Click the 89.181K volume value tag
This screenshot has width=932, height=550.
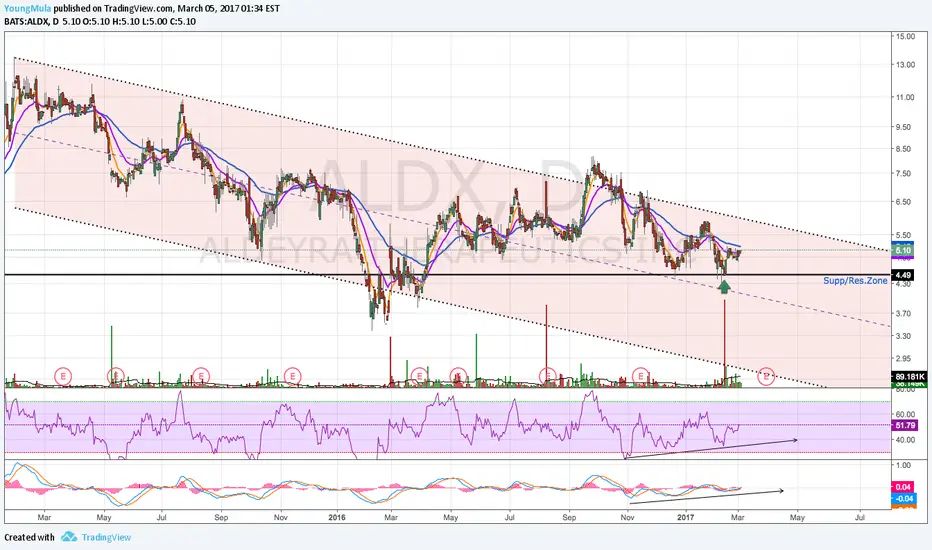[x=909, y=376]
